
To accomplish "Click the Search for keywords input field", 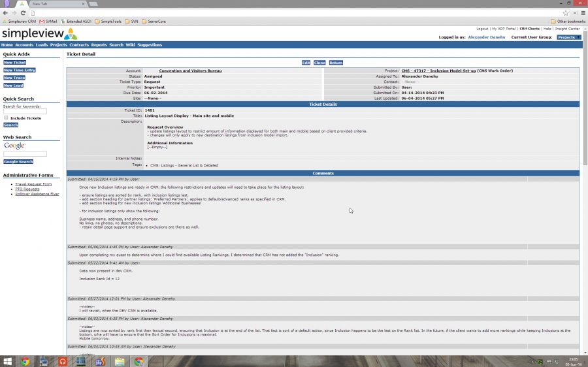I will click(25, 111).
